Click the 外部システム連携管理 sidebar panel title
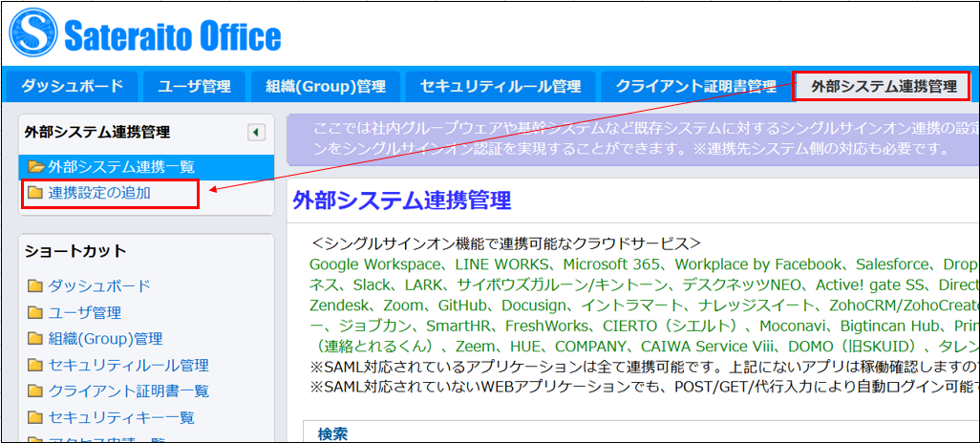 96,132
